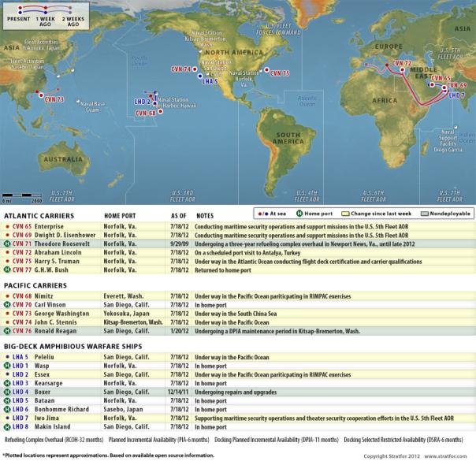Click the 12/14/11 date for LHD 4

[178, 392]
